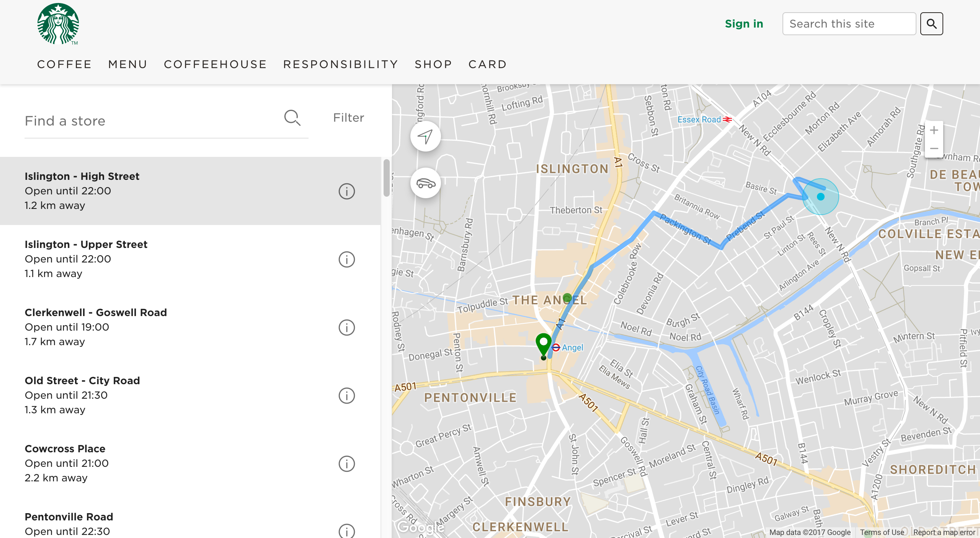The image size is (980, 538).
Task: Open info for Cowcross Place store
Action: coord(347,463)
